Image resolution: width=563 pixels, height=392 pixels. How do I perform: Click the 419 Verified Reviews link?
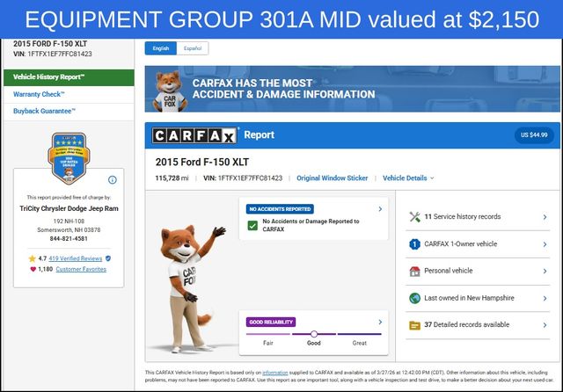(x=77, y=258)
